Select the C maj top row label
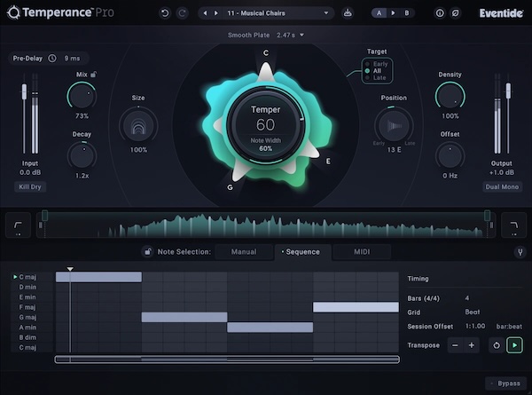532x395 pixels. [x=27, y=277]
